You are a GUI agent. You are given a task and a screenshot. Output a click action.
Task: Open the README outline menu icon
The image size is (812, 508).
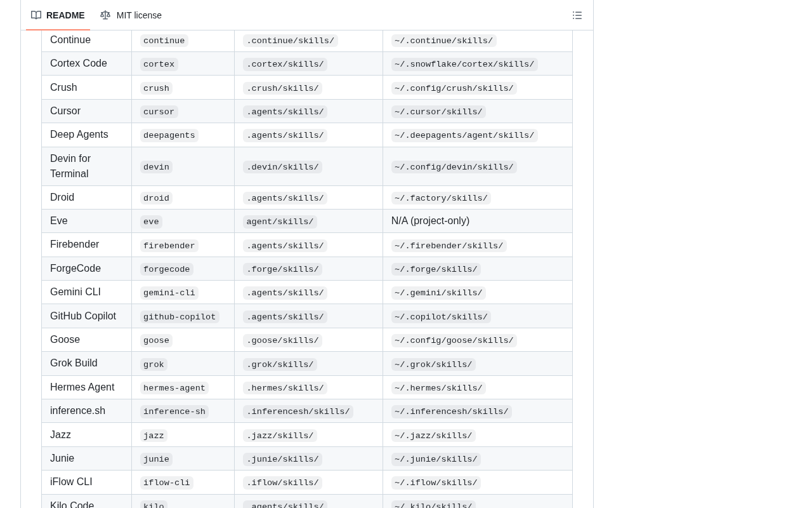pos(577,15)
